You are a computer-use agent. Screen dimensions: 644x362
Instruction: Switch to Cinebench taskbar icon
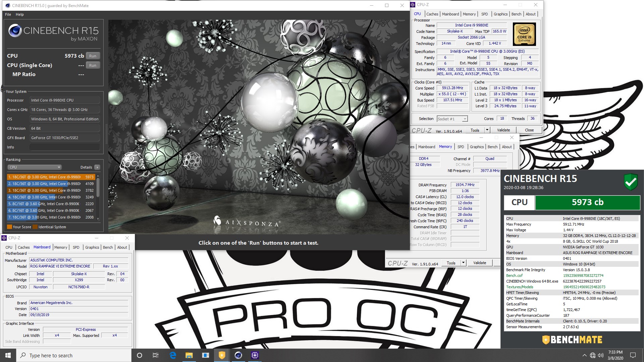pos(238,355)
